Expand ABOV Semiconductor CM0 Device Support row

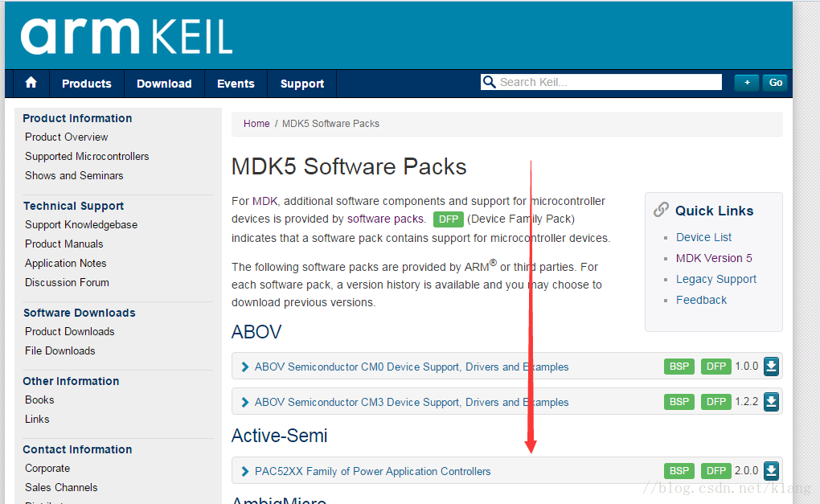pos(244,367)
